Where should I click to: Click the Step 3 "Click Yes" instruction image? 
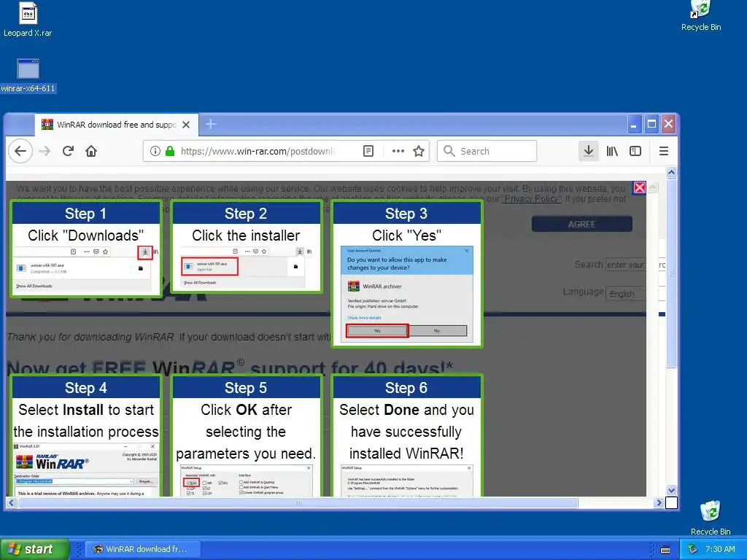click(x=406, y=295)
